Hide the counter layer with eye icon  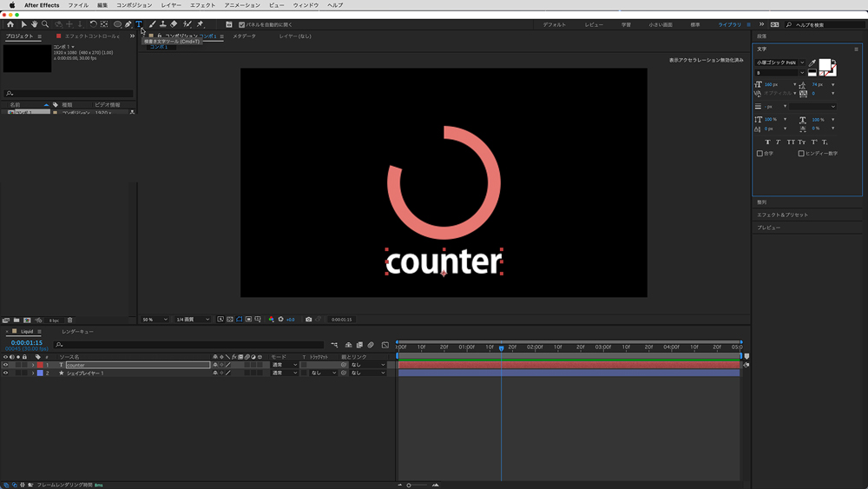coord(5,365)
